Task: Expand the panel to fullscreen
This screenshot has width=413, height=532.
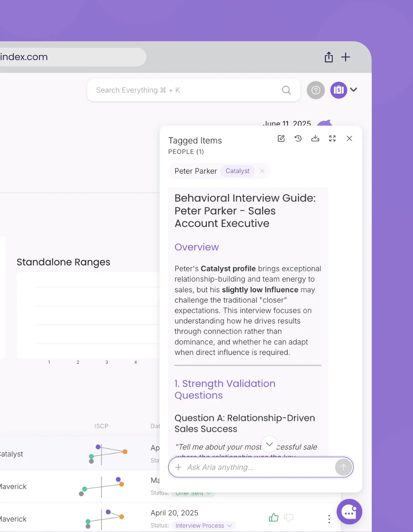Action: 332,139
